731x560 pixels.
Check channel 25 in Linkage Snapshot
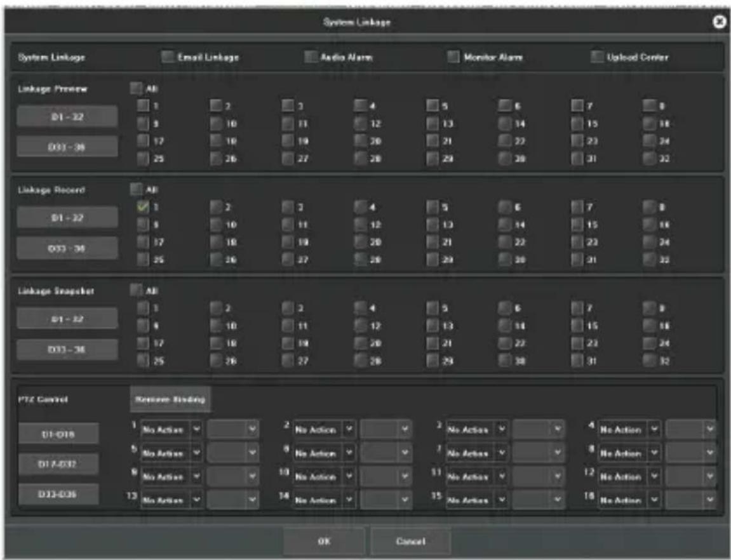[143, 361]
